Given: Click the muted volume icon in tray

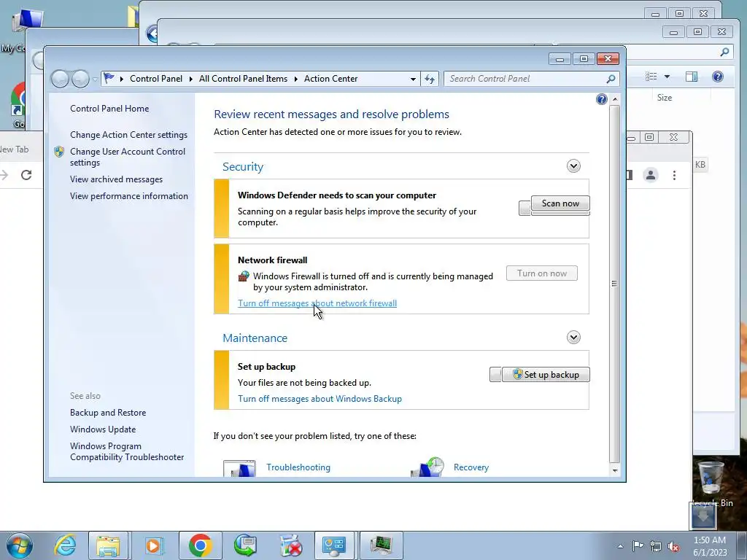Looking at the screenshot, I should (x=673, y=547).
